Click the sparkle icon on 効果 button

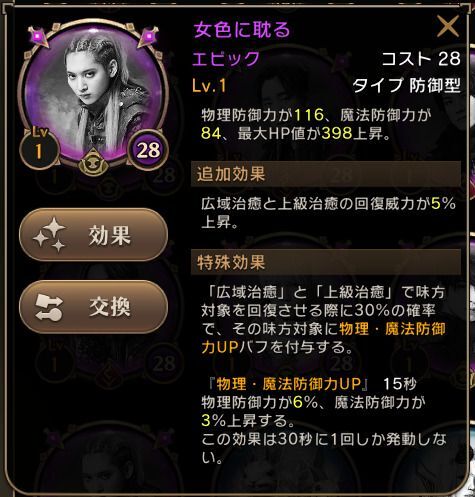tap(49, 235)
